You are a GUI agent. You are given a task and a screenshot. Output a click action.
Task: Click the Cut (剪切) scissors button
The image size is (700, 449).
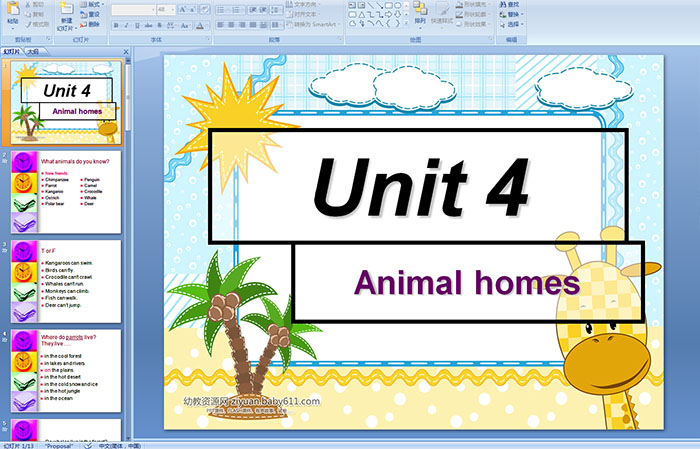pos(33,4)
